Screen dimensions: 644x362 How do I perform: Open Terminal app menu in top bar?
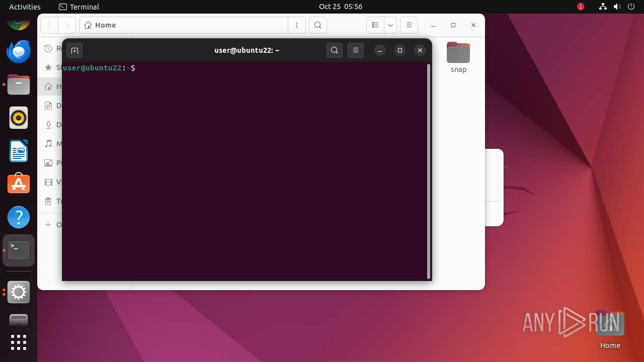pyautogui.click(x=79, y=7)
